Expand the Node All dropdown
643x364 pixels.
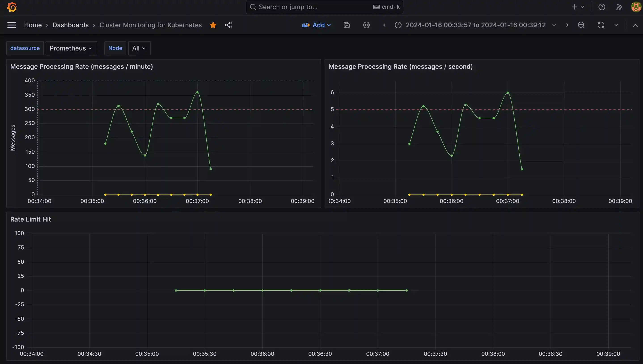tap(139, 48)
